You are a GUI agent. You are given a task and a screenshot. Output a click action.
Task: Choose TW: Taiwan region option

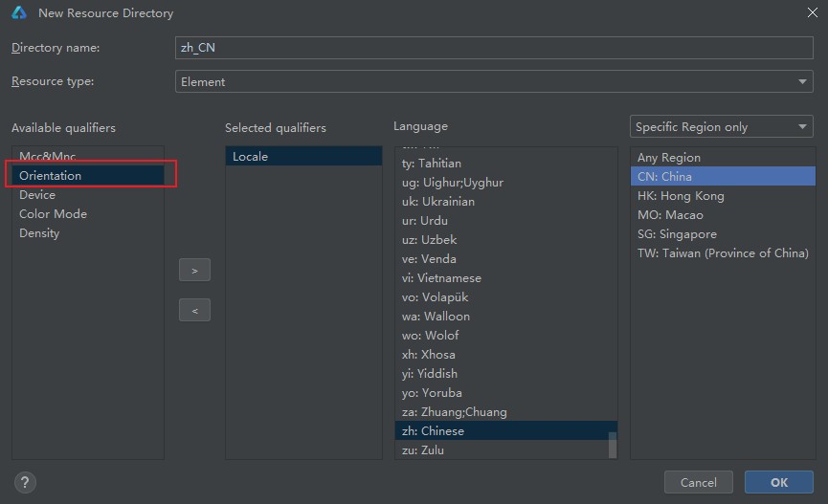(x=723, y=253)
